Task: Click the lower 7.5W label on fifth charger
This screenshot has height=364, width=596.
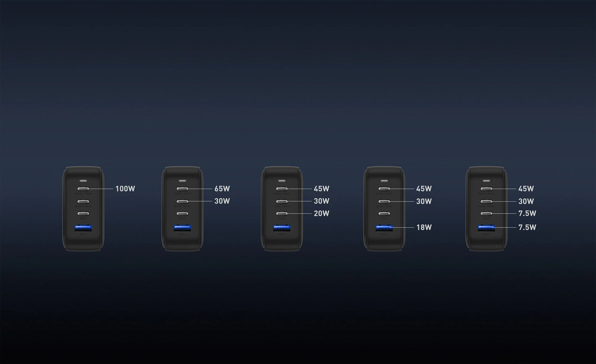Action: [527, 227]
